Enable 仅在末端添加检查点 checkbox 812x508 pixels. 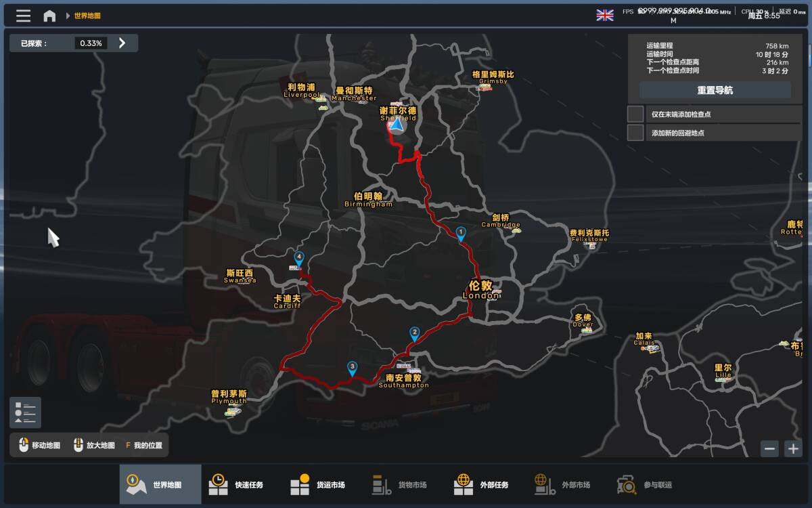pyautogui.click(x=635, y=114)
